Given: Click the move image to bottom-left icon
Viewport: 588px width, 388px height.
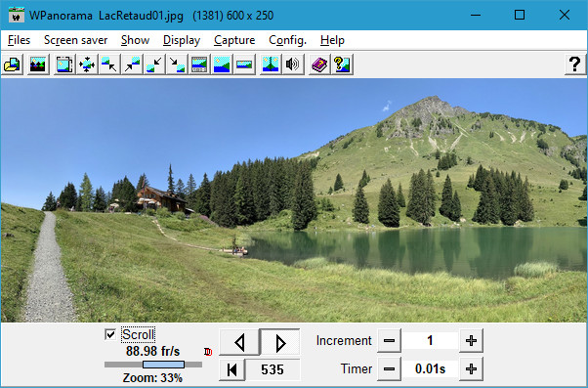Looking at the screenshot, I should tap(154, 65).
